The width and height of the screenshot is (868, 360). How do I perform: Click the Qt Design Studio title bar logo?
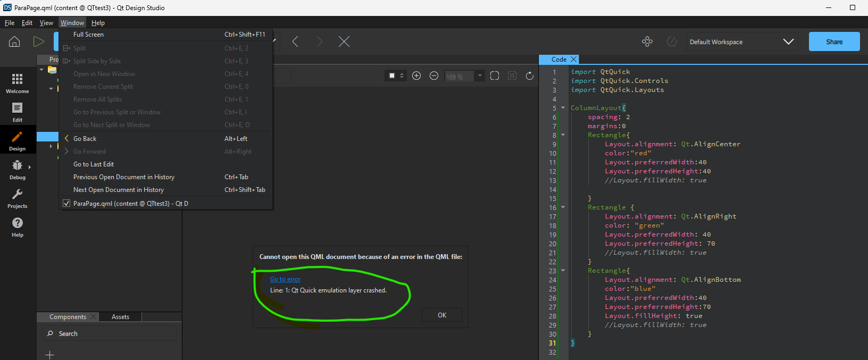pyautogui.click(x=7, y=7)
